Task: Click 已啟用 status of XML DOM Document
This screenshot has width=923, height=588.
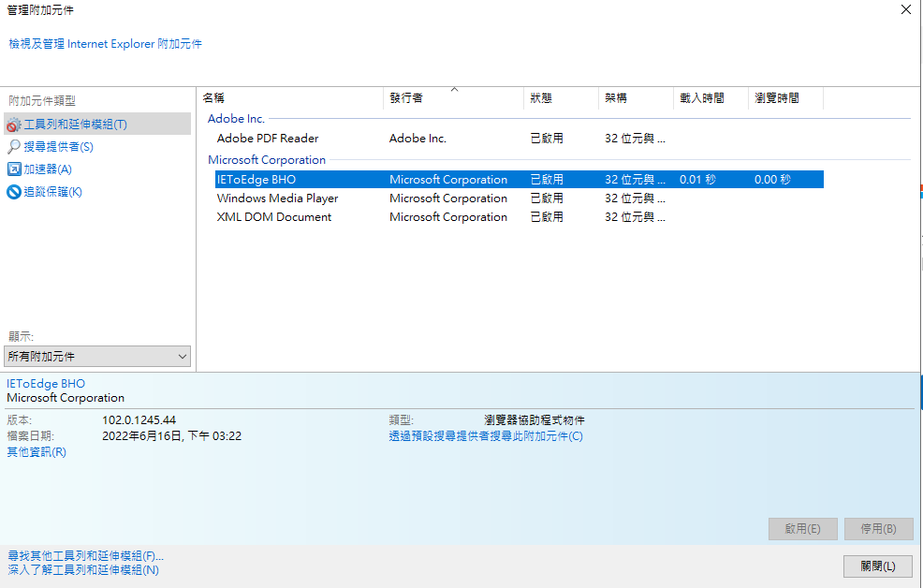Action: pyautogui.click(x=547, y=217)
